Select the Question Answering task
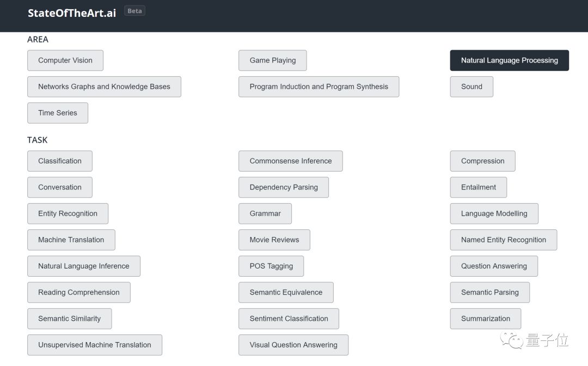Image resolution: width=588 pixels, height=366 pixels. coord(494,266)
